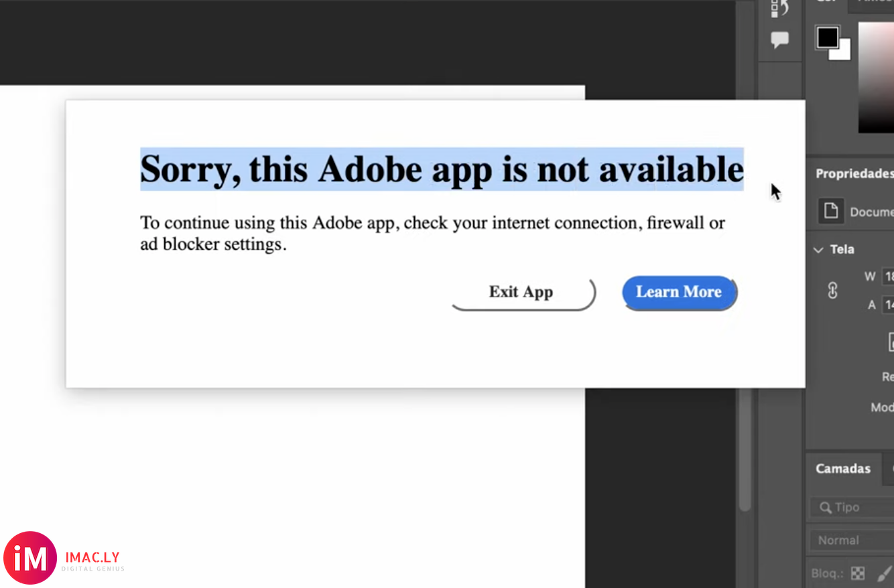Click the W width input field

(x=888, y=277)
